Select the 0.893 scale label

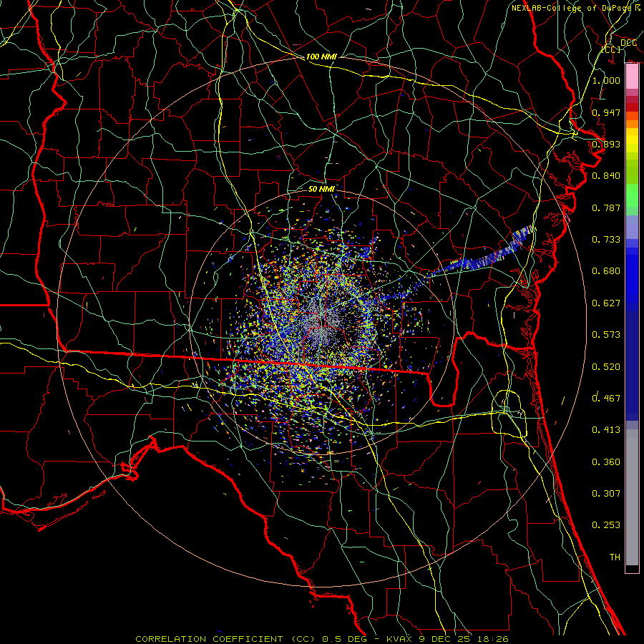tap(606, 144)
